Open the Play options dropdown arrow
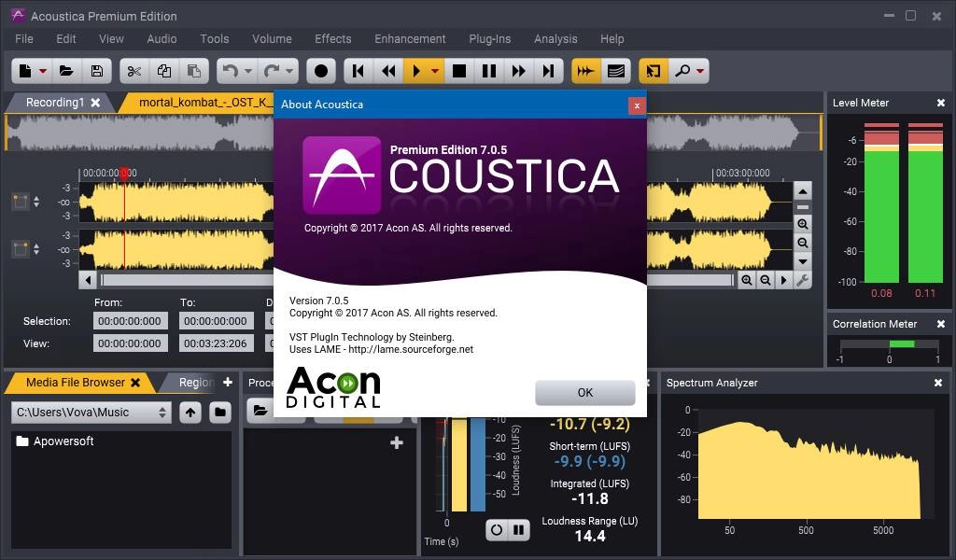The image size is (956, 560). pyautogui.click(x=435, y=71)
